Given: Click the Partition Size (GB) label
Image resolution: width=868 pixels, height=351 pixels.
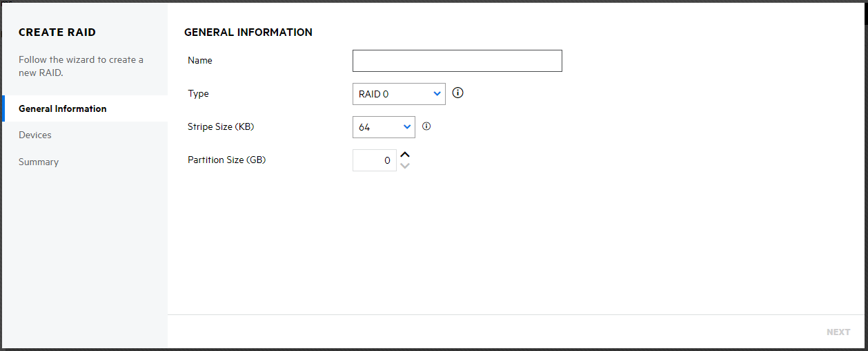Looking at the screenshot, I should pyautogui.click(x=226, y=160).
